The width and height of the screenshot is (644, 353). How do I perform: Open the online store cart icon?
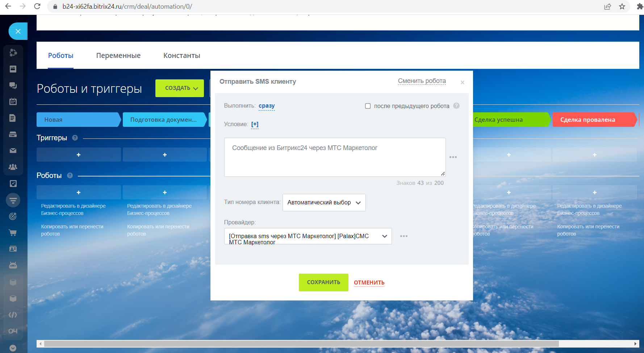click(13, 233)
